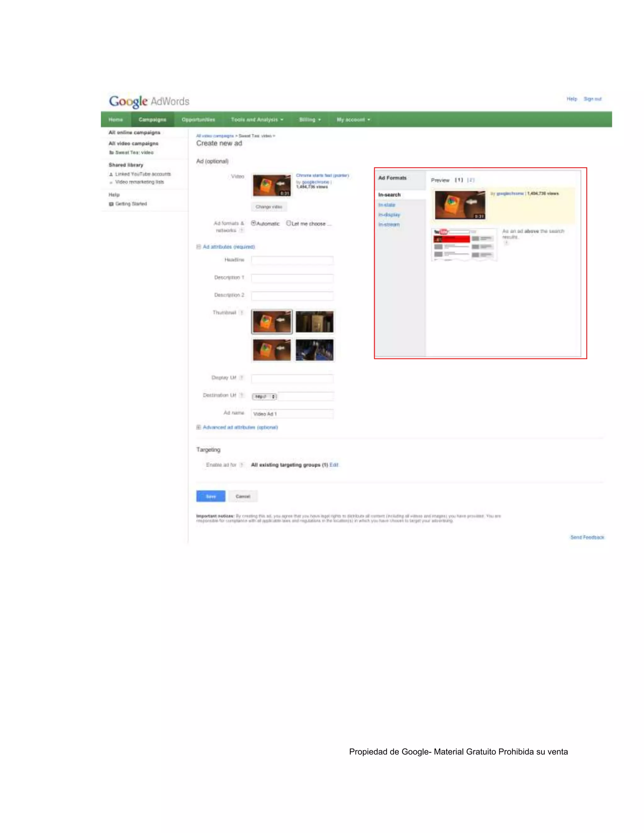Viewport: 644px width, 833px height.
Task: Click googlechrome channel link under video title
Action: (x=315, y=182)
